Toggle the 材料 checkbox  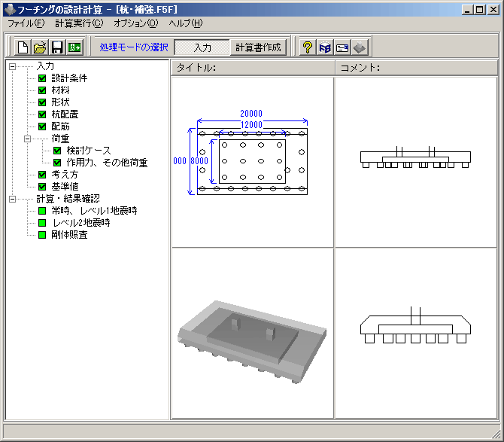pyautogui.click(x=42, y=90)
